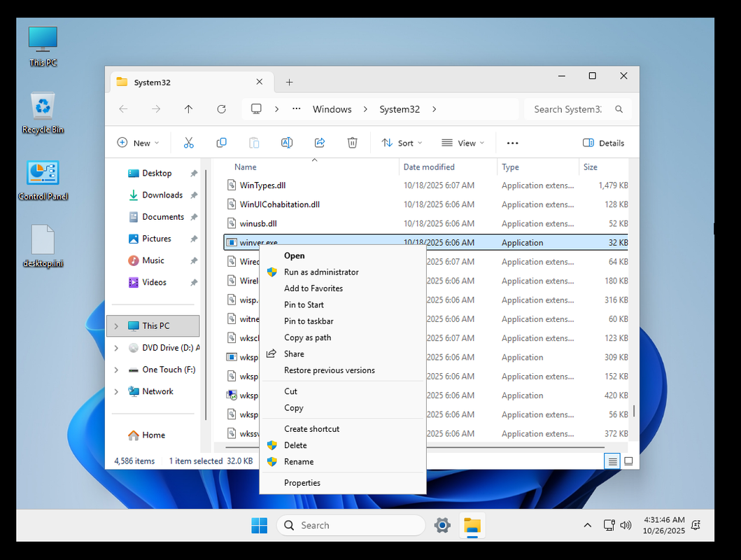Sort by the Size column header
741x560 pixels.
pyautogui.click(x=604, y=167)
